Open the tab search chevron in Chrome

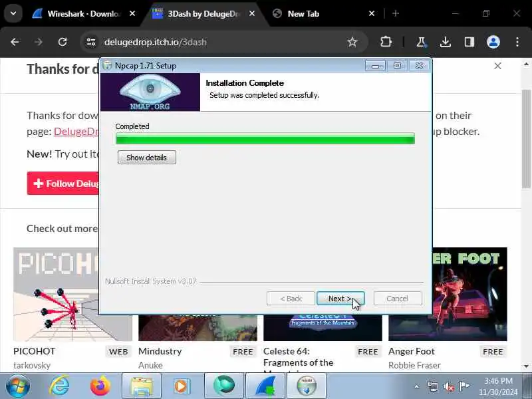(13, 13)
